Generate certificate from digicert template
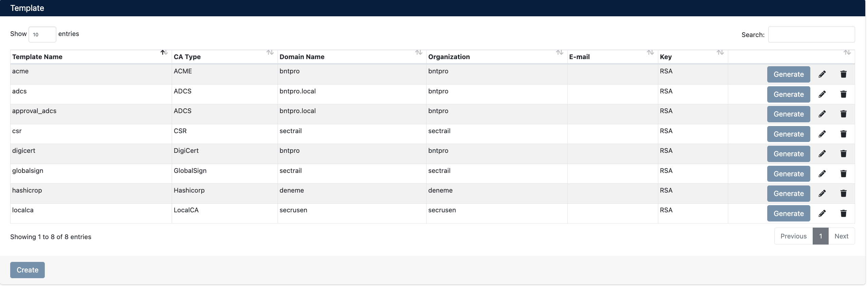This screenshot has height=286, width=868. coord(788,154)
